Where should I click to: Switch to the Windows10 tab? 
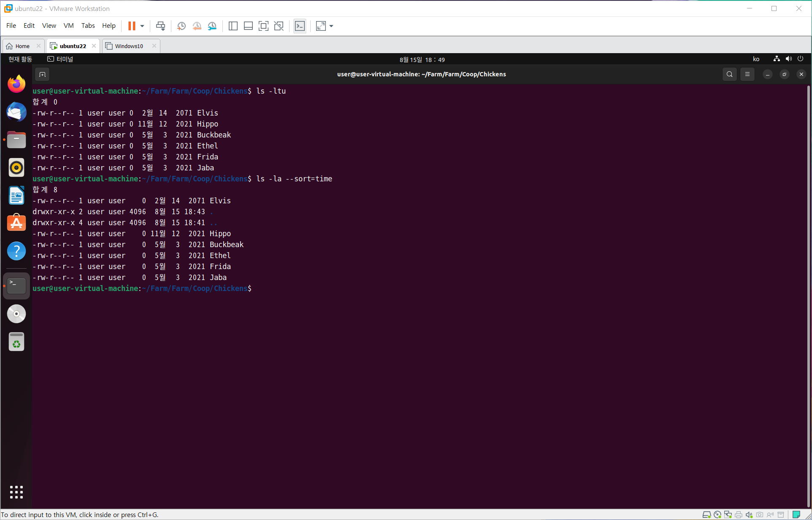coord(129,46)
